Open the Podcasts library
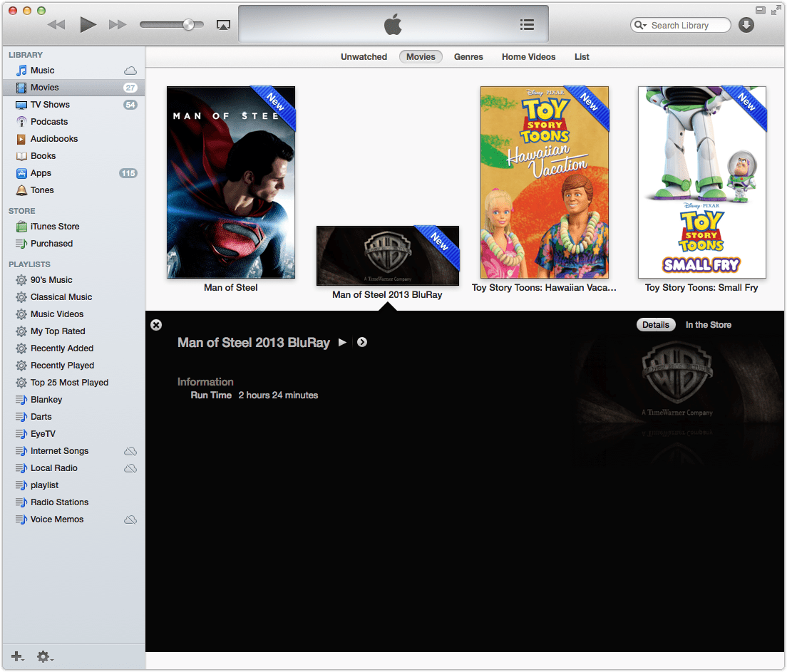 (73, 121)
